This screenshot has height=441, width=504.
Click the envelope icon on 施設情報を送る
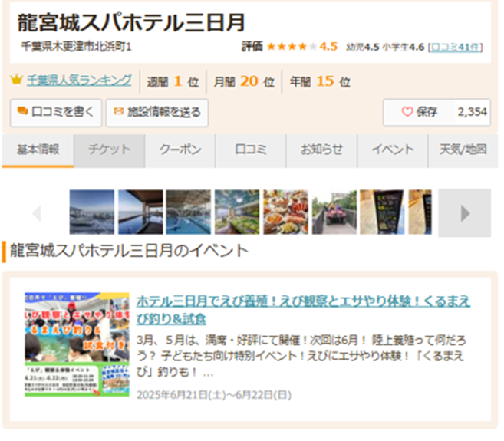(x=118, y=112)
